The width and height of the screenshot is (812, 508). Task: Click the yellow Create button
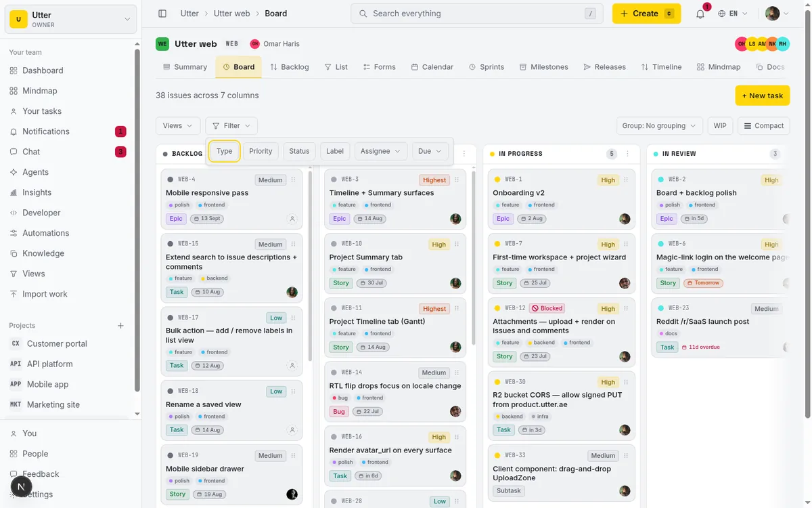(x=646, y=14)
